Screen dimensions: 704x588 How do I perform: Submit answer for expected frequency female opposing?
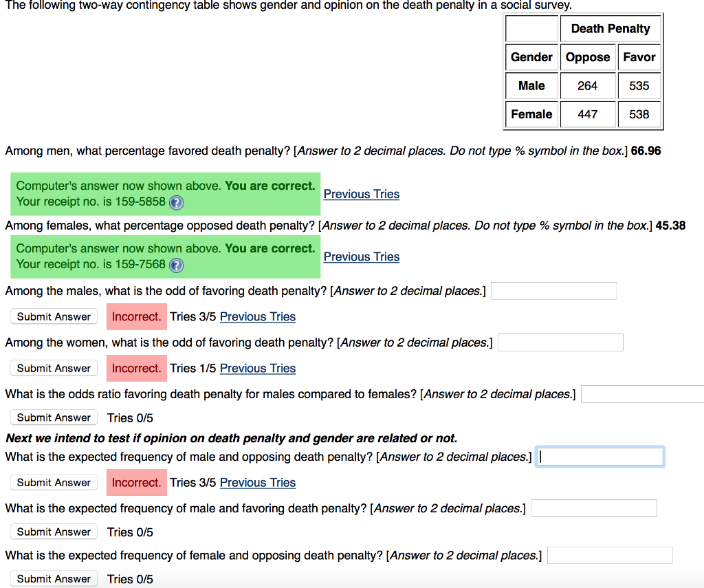[x=54, y=578]
